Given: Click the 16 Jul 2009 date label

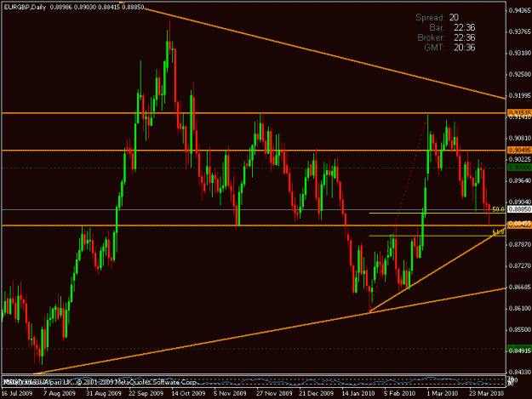Looking at the screenshot, I should (17, 394).
